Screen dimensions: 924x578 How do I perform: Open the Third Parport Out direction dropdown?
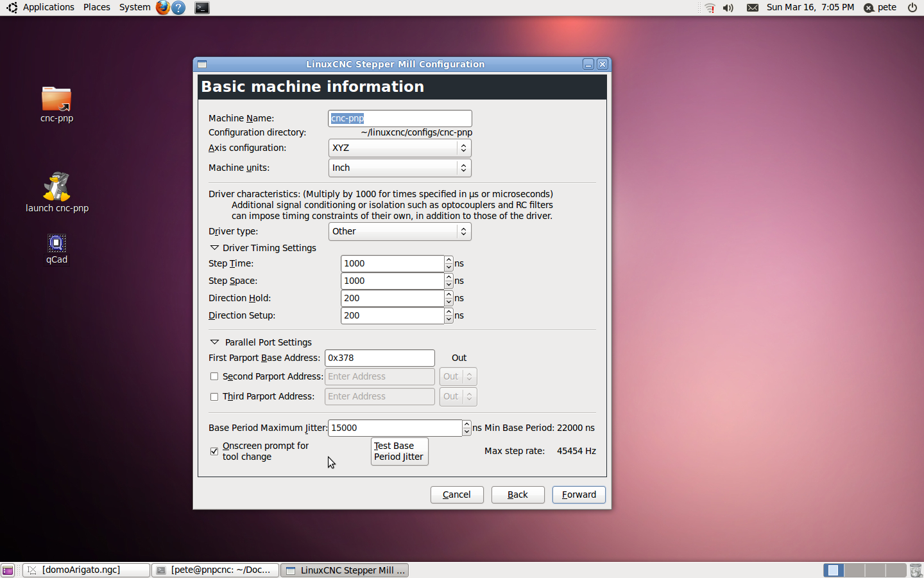[458, 397]
